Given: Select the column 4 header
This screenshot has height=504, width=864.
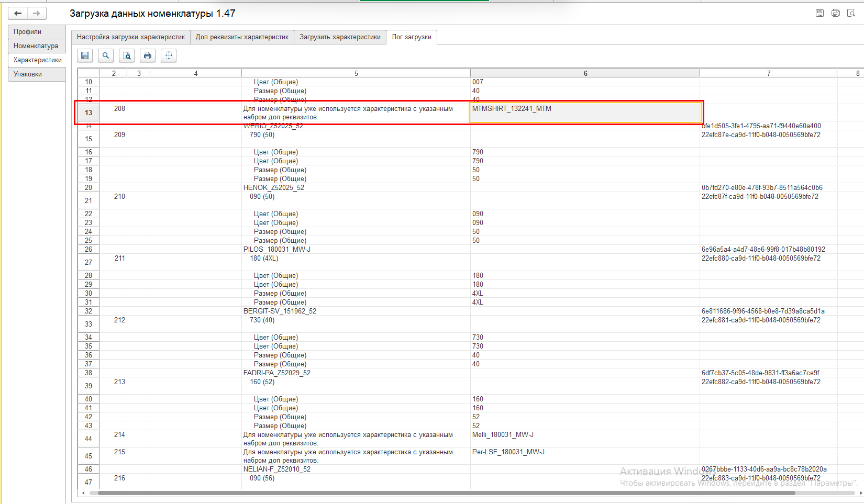Looking at the screenshot, I should (196, 73).
